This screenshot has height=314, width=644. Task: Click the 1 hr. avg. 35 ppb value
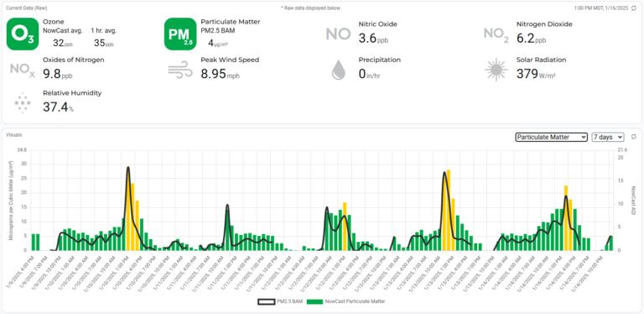tap(104, 42)
